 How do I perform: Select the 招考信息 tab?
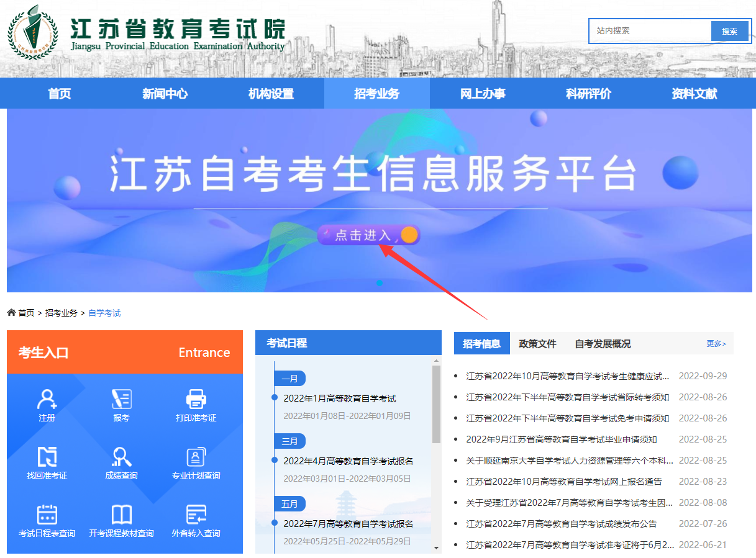click(x=482, y=343)
